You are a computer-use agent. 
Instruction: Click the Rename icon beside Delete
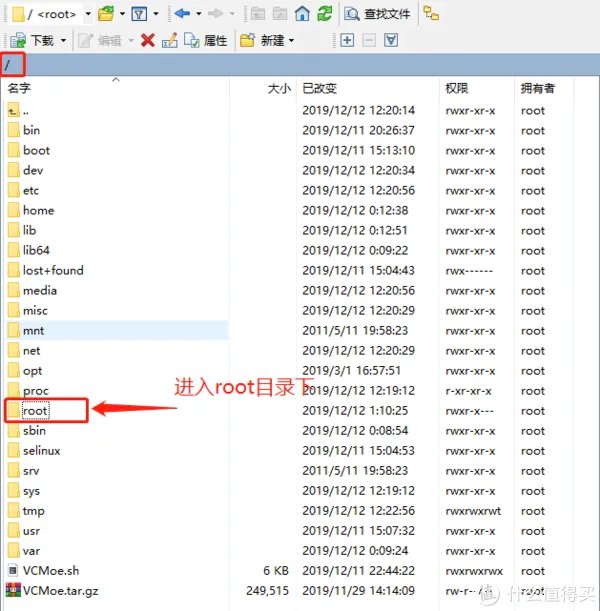pyautogui.click(x=169, y=40)
